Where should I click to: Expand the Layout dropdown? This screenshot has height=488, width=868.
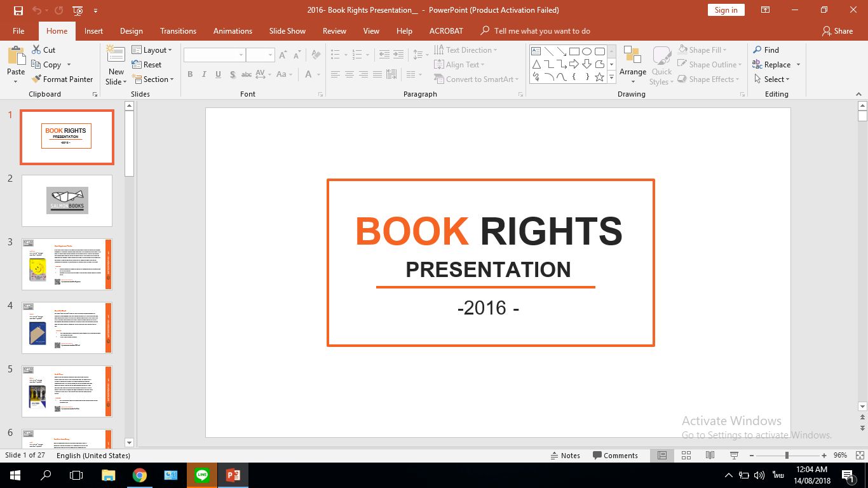(152, 50)
